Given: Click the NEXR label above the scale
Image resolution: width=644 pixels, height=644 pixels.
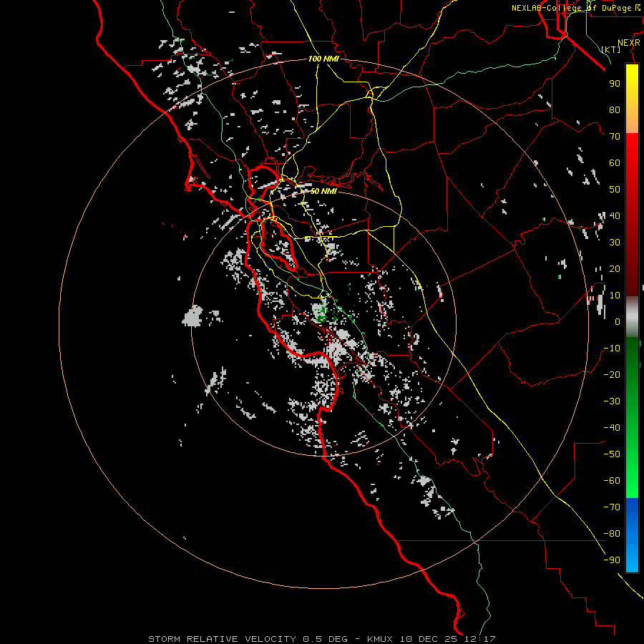Looking at the screenshot, I should (x=629, y=43).
